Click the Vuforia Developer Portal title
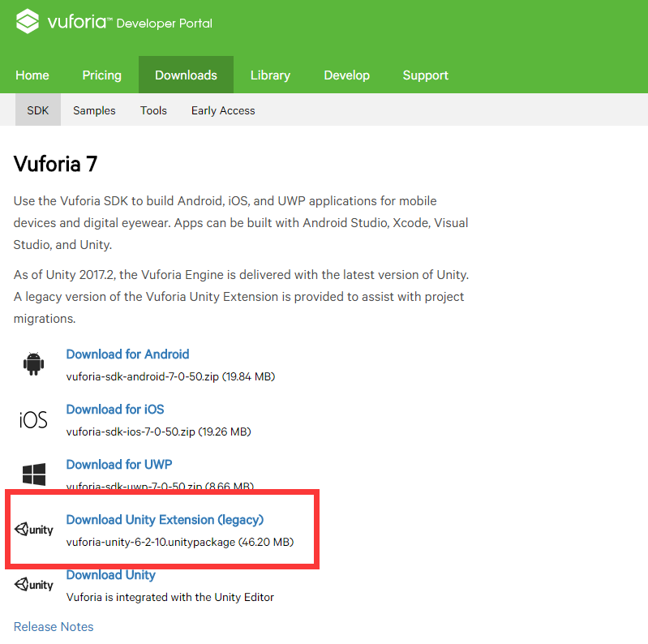Viewport: 648px width, 644px height. (x=130, y=22)
